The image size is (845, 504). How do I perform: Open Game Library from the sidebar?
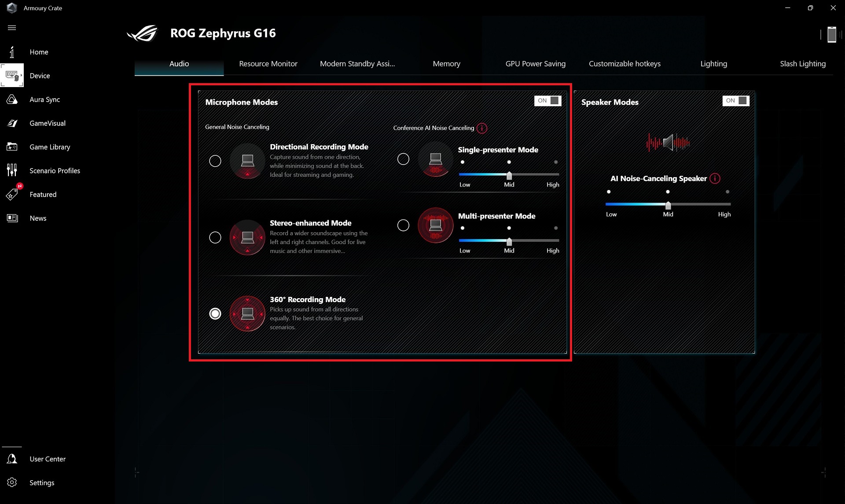(x=50, y=147)
